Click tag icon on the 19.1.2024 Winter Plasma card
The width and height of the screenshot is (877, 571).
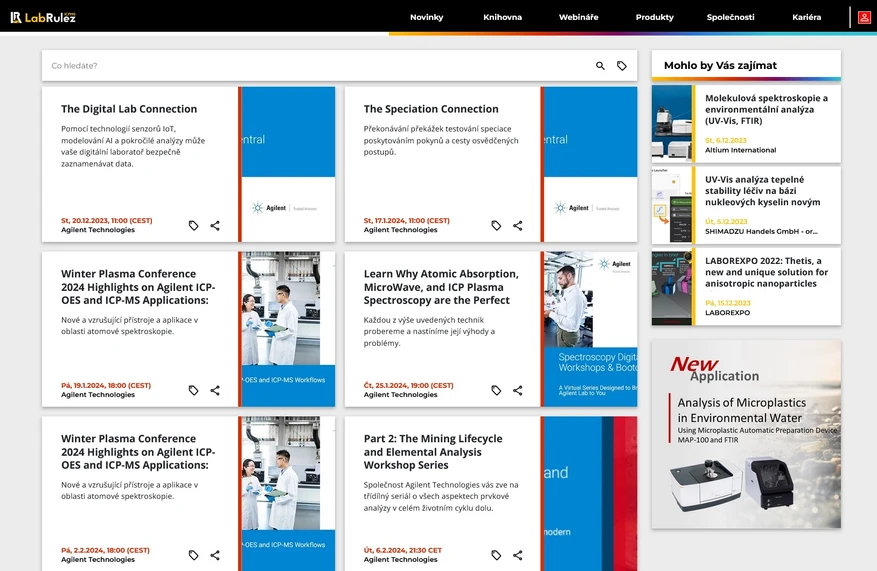coord(194,390)
